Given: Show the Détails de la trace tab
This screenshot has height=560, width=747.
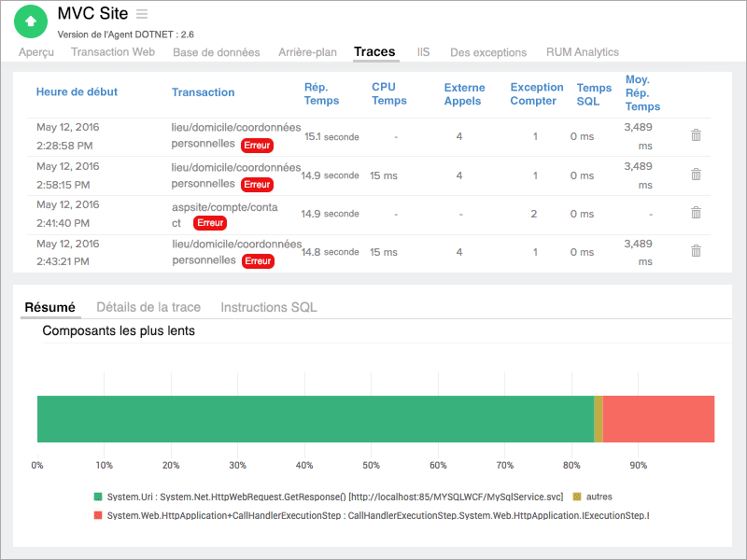Looking at the screenshot, I should pos(148,307).
